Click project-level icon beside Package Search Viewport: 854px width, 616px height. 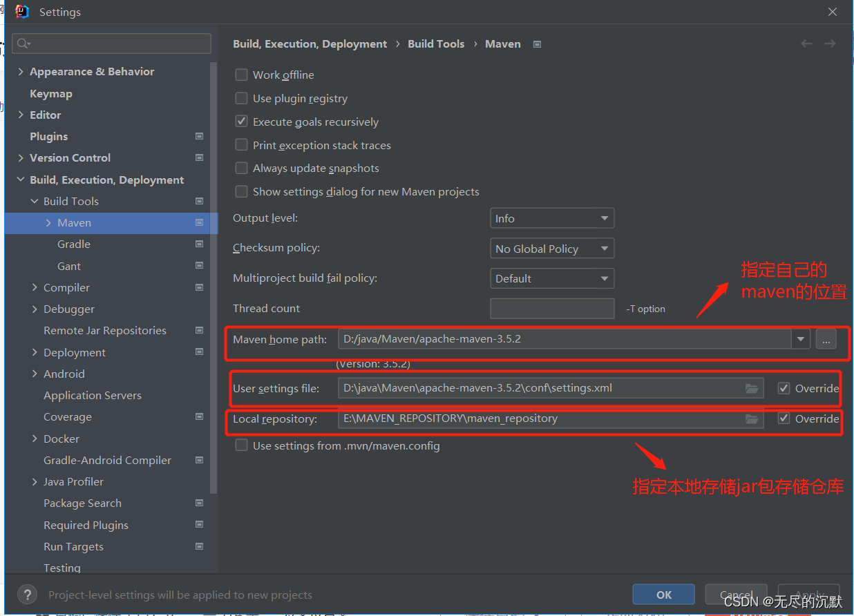click(199, 503)
